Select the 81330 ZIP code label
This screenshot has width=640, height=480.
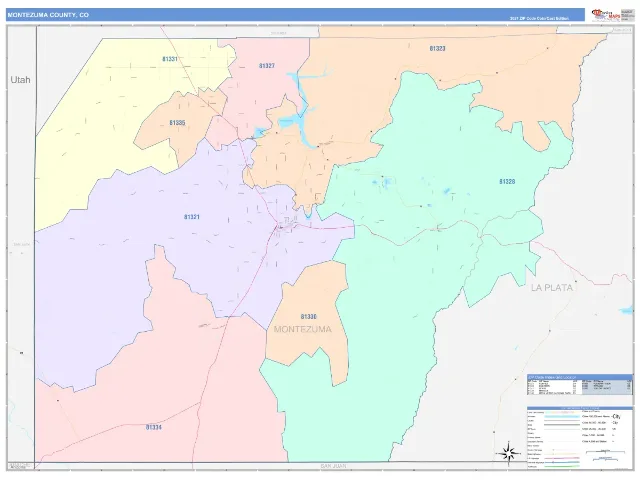point(309,317)
